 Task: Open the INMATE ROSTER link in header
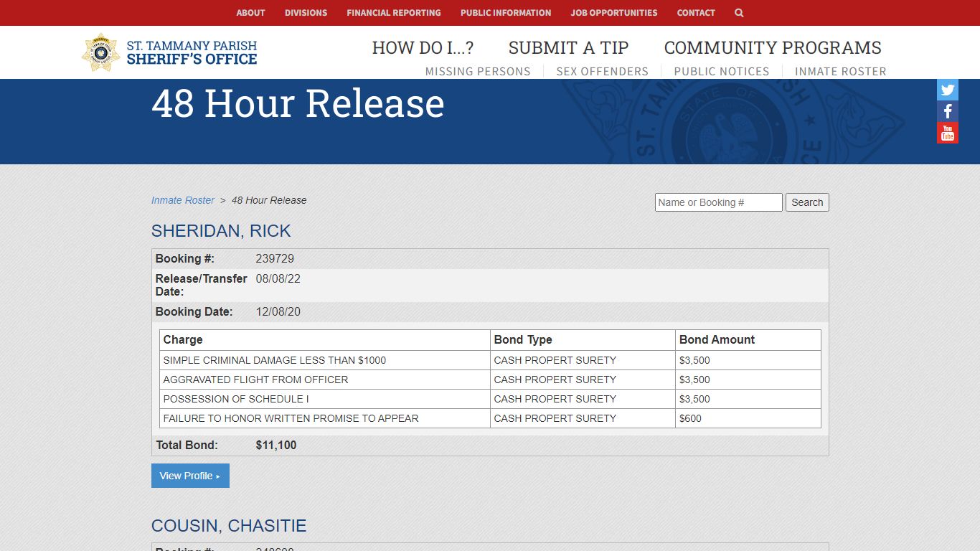841,72
